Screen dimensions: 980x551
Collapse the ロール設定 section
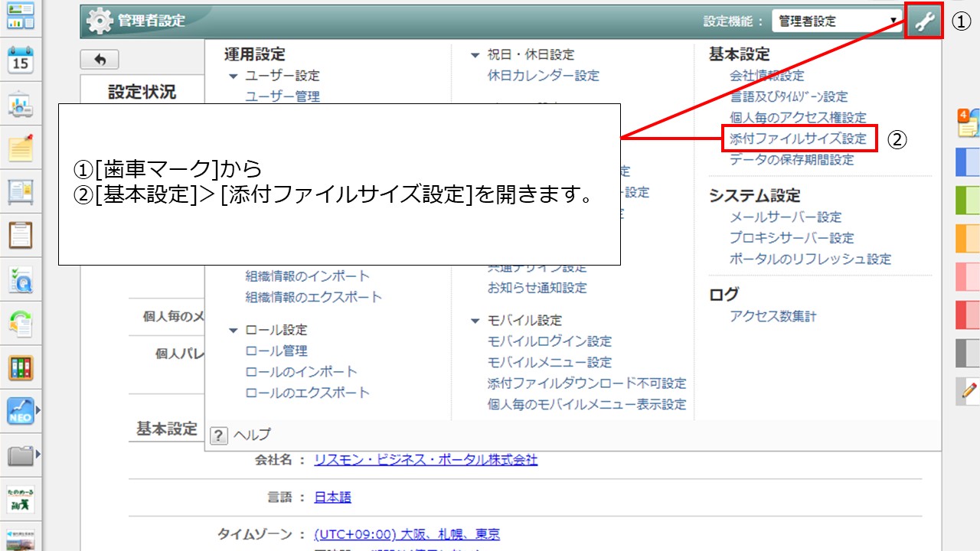[234, 330]
